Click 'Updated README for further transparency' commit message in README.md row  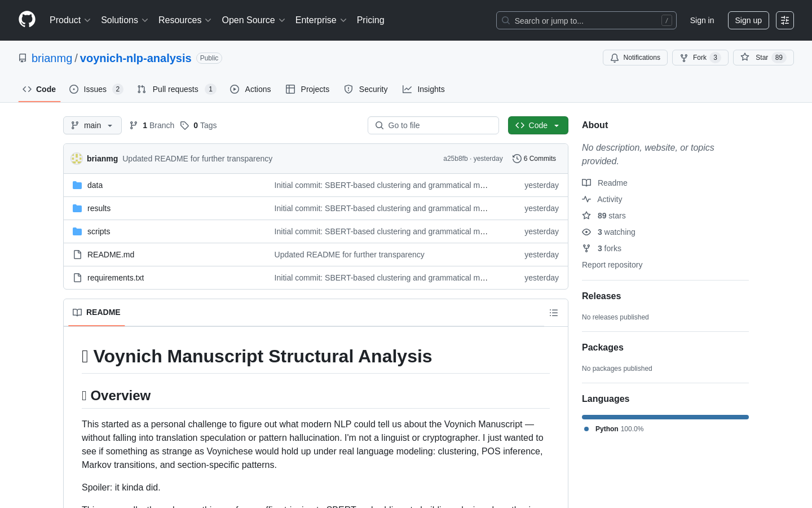click(349, 255)
